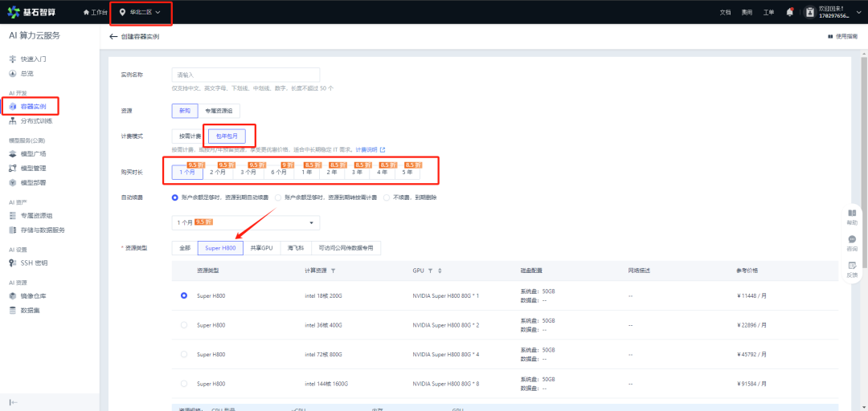
Task: Select the 可访问公网传数据专用 tab
Action: [x=346, y=248]
